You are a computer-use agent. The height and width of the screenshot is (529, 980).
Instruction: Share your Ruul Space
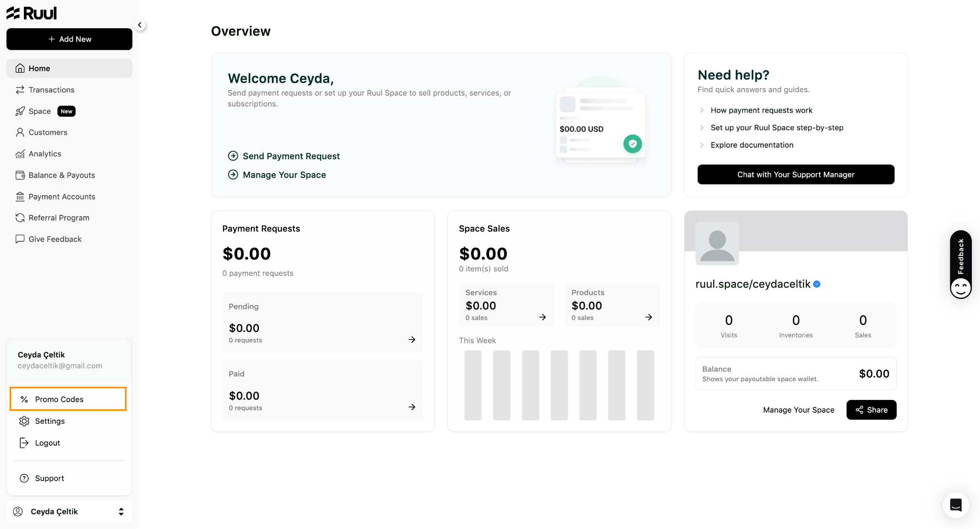tap(871, 410)
